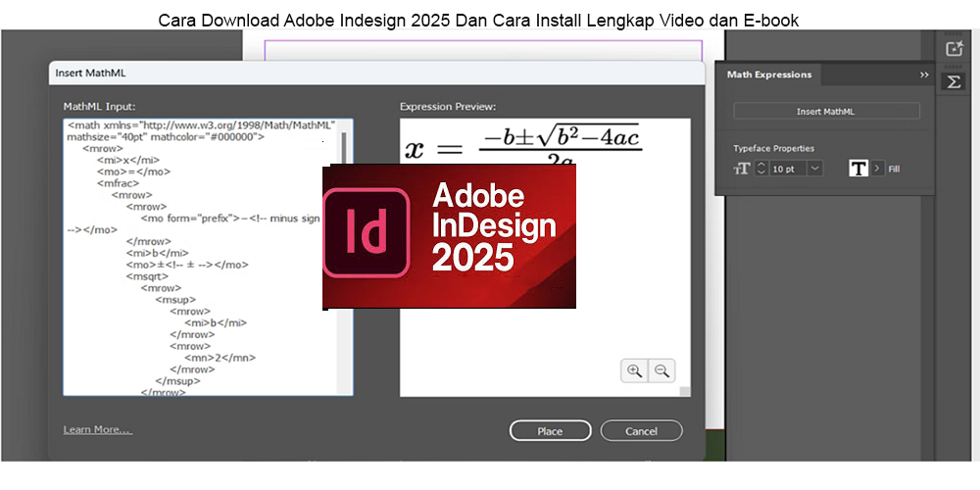Click the font size tT icon
This screenshot has height=490, width=980.
tap(742, 169)
